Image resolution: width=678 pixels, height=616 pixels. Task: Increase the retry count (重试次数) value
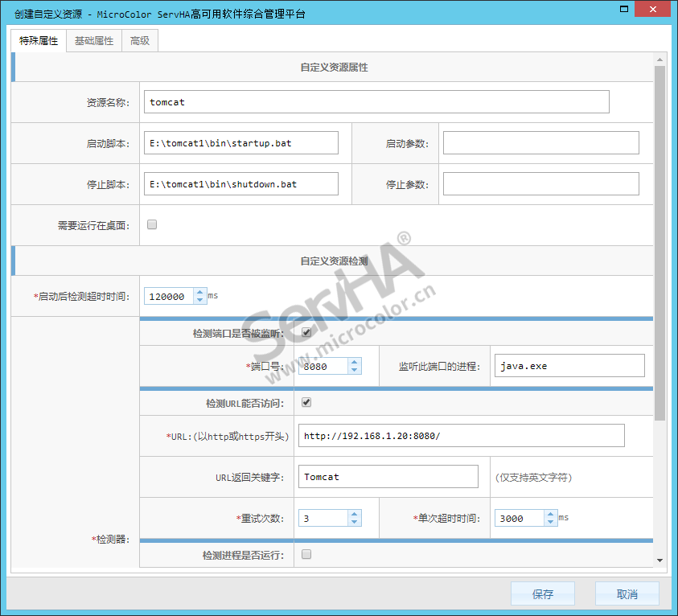tap(354, 514)
